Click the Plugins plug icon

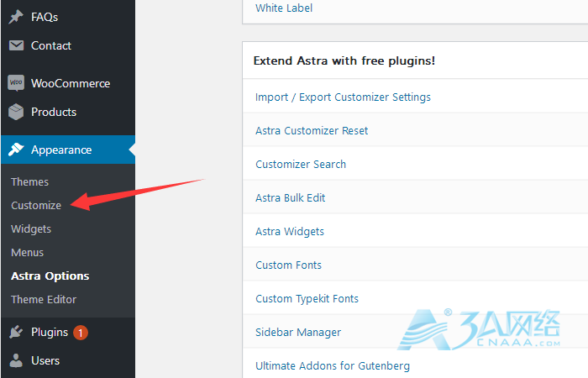(x=16, y=332)
